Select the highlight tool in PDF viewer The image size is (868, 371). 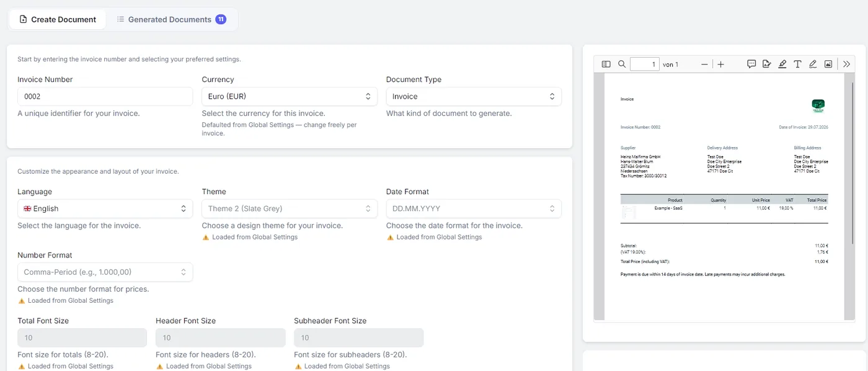coord(782,64)
